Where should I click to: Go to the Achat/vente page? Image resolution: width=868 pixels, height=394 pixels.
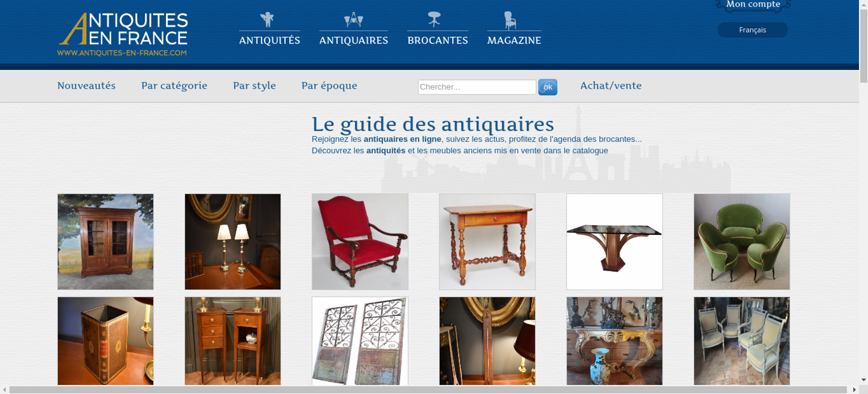coord(611,85)
